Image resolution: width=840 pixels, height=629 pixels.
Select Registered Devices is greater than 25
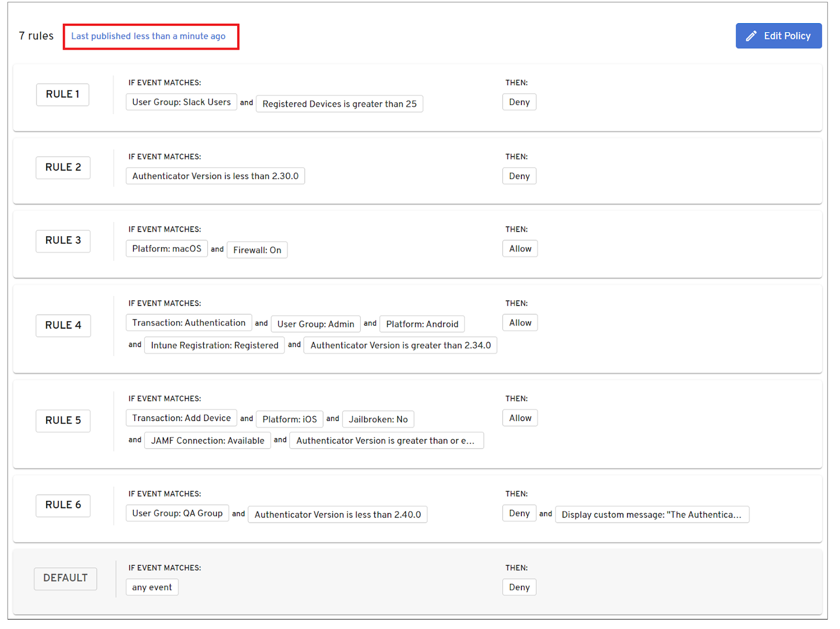point(339,104)
